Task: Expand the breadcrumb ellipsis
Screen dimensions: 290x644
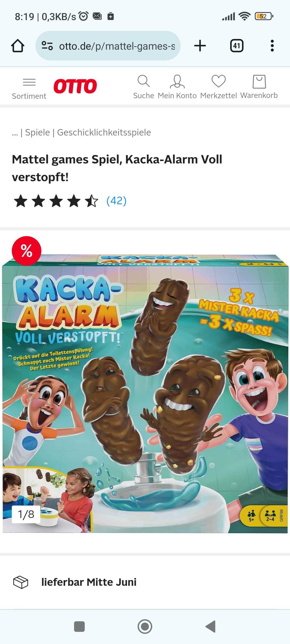Action: click(15, 133)
